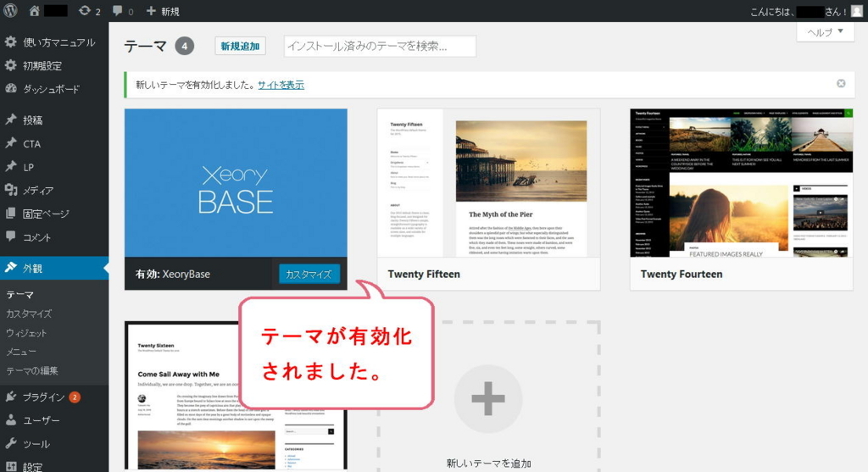Click 新しいテーマを追加 label
The width and height of the screenshot is (868, 472).
489,464
